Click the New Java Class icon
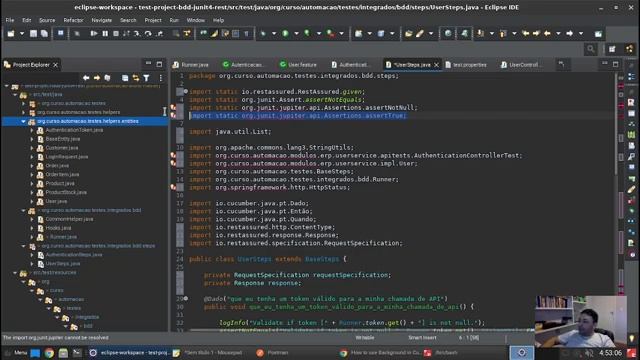The height and width of the screenshot is (360, 640). coord(381,33)
